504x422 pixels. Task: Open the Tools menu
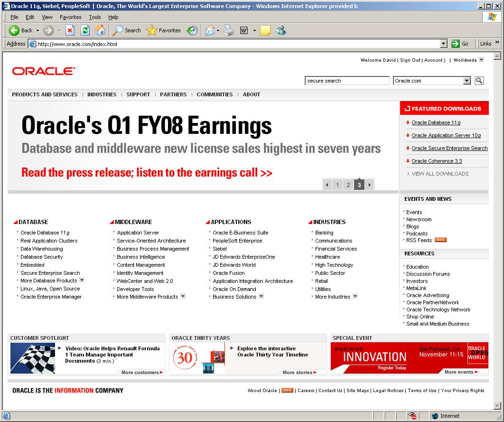95,17
